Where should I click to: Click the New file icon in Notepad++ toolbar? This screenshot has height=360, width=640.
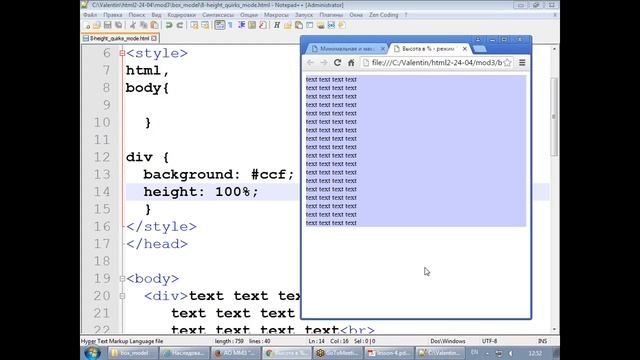coord(87,25)
